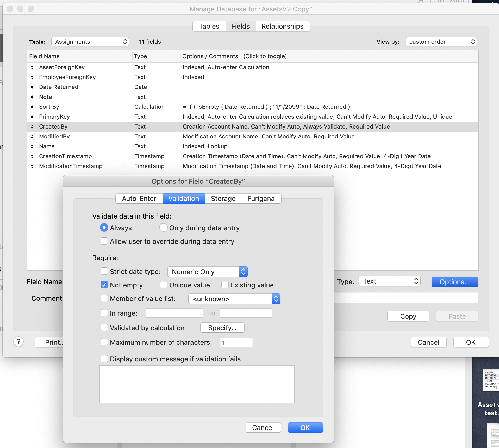Image resolution: width=499 pixels, height=448 pixels.
Task: Check Validated by calculation option
Action: point(104,328)
